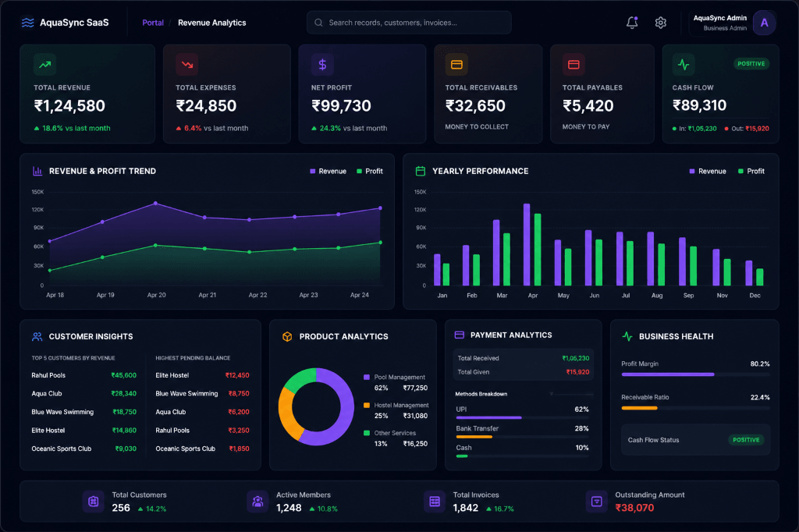This screenshot has width=799, height=532.
Task: Click the Bank Transfer progress bar
Action: 522,437
